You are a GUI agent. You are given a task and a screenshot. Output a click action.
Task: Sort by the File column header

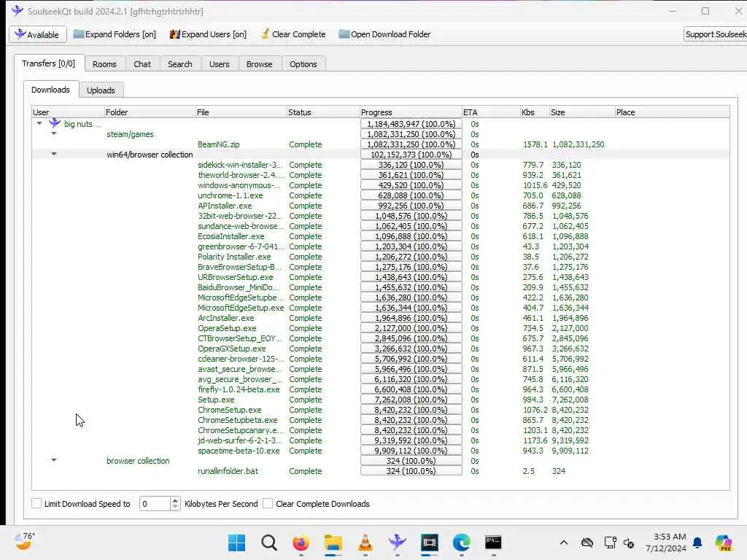click(x=241, y=112)
